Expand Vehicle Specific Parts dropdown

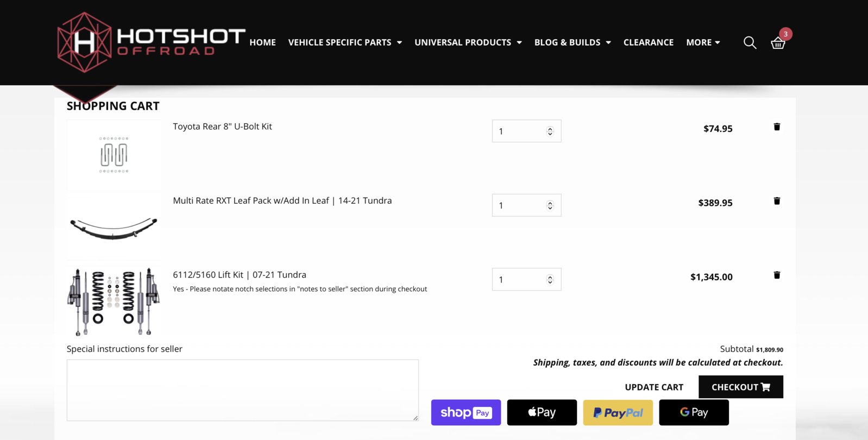click(x=345, y=42)
